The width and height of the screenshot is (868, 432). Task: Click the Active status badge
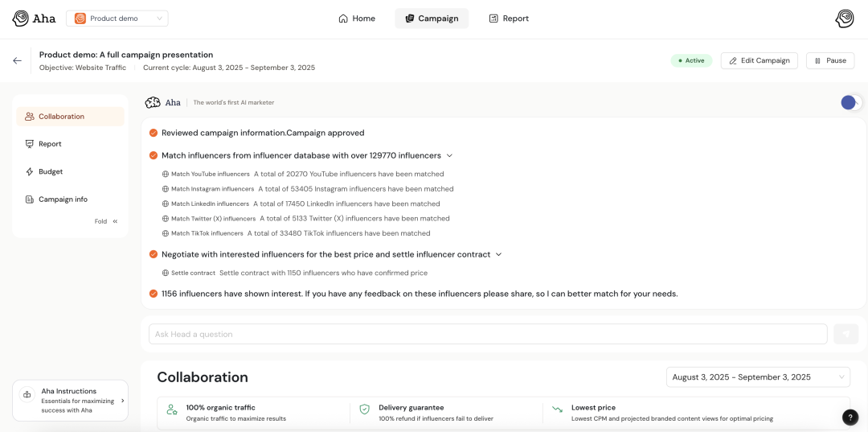(x=690, y=60)
